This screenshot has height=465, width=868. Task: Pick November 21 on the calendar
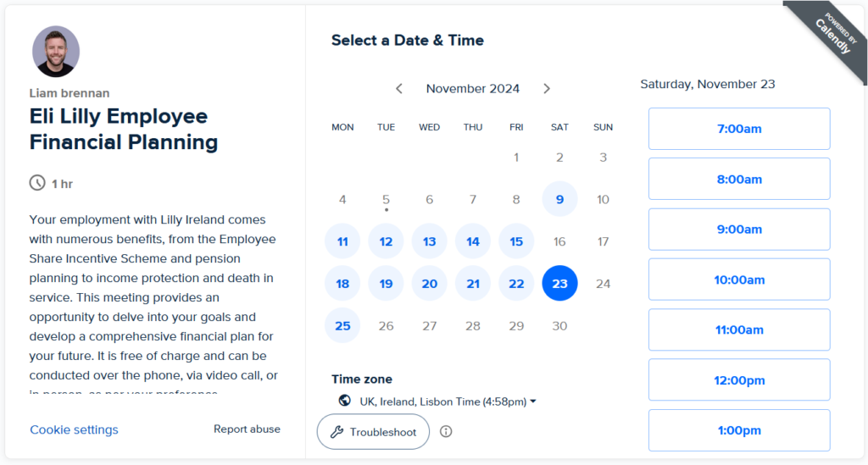pyautogui.click(x=473, y=284)
